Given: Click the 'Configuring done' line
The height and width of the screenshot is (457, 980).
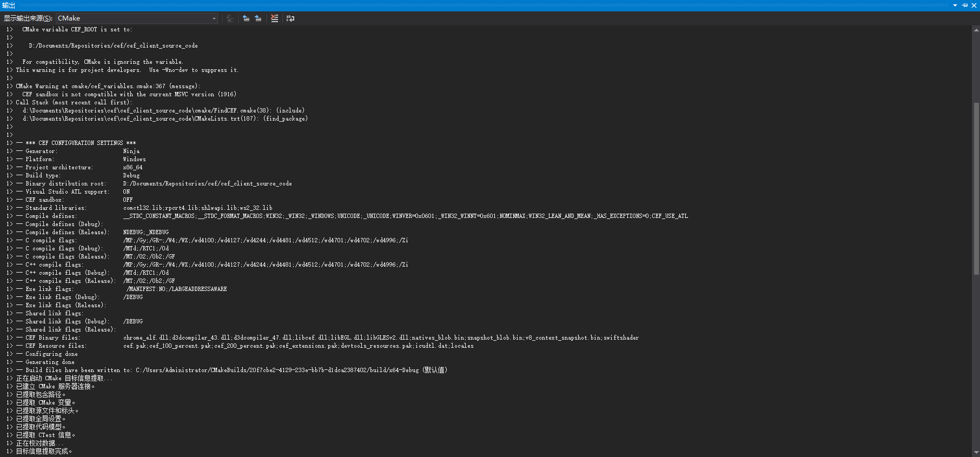Looking at the screenshot, I should point(47,354).
